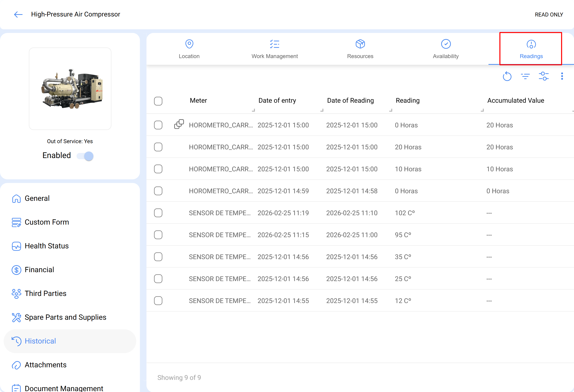Open the three-dot more options menu
Image resolution: width=574 pixels, height=392 pixels.
(x=562, y=76)
